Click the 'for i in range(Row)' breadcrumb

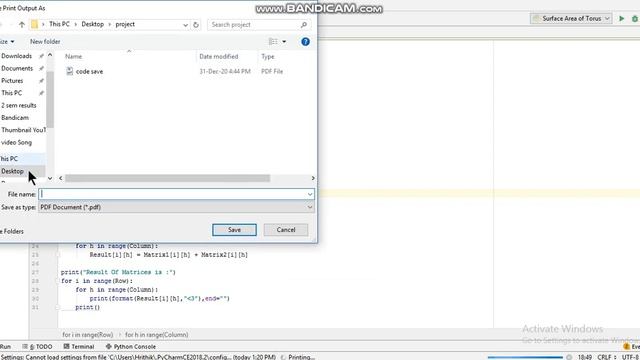point(87,335)
